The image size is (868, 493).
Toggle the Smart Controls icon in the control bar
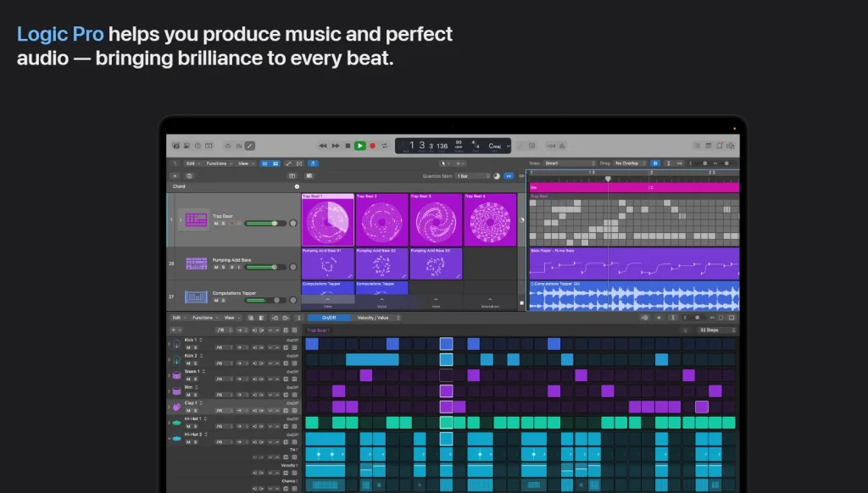tap(227, 146)
